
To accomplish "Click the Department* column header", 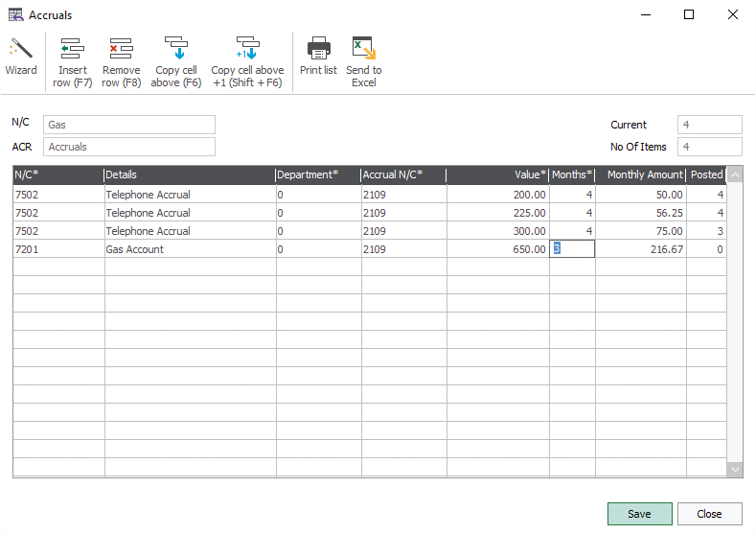I will [318, 174].
